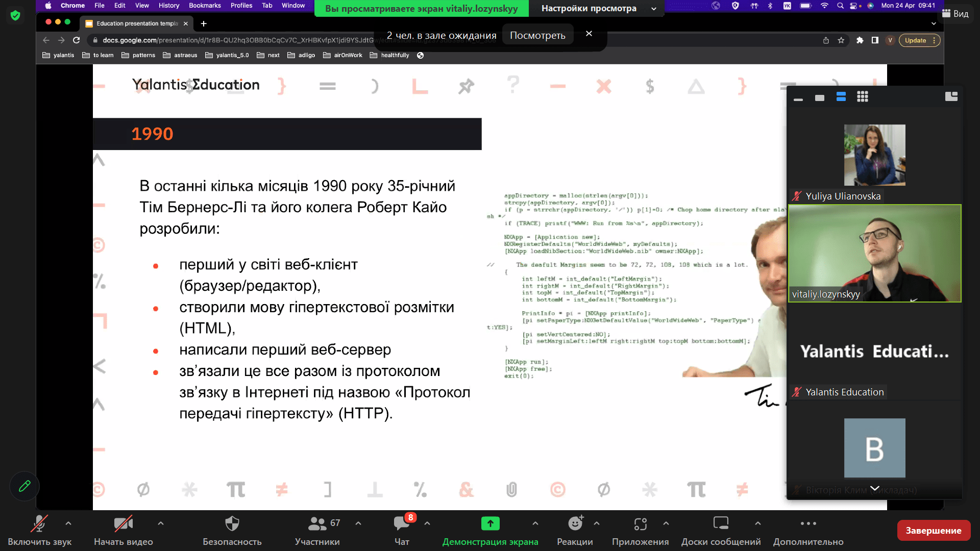Unmute microphone with Включить звук
This screenshot has height=551, width=980.
39,531
